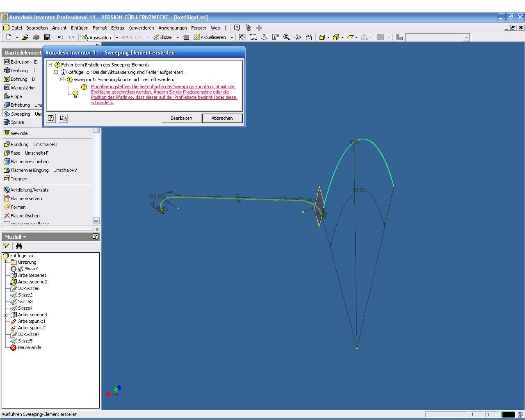Collapse the Sweeping1 error node

(x=62, y=80)
